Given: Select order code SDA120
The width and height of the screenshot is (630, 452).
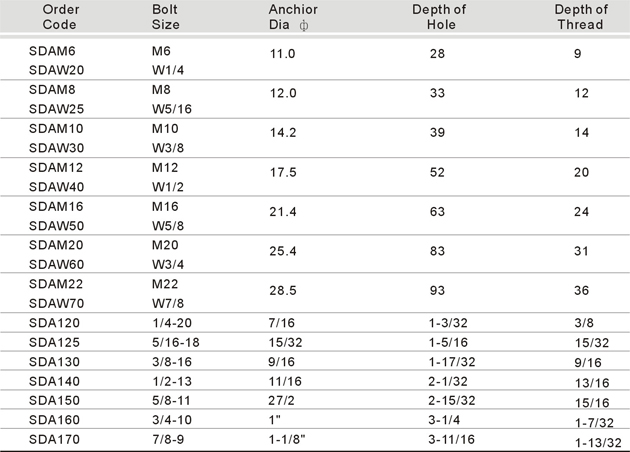Looking at the screenshot, I should click(54, 323).
